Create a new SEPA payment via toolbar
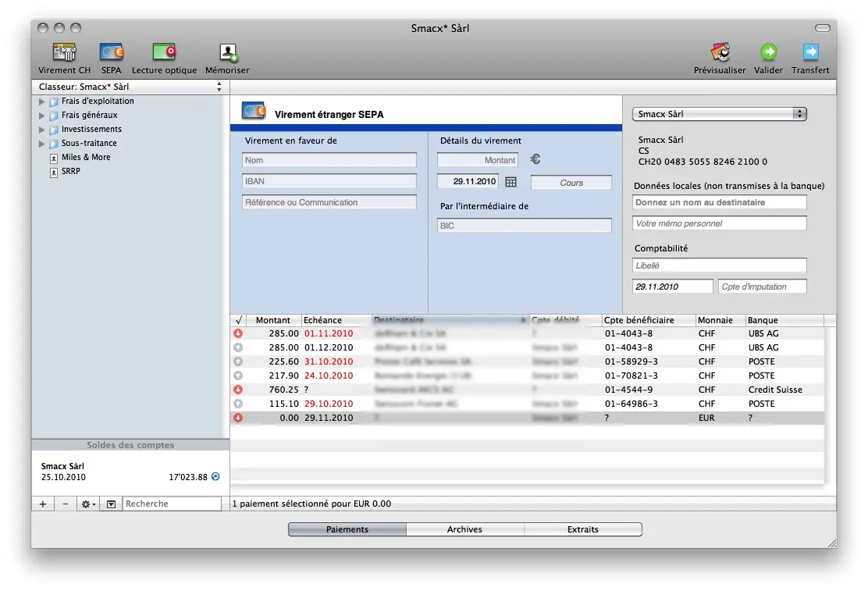This screenshot has width=868, height=591. (x=112, y=52)
